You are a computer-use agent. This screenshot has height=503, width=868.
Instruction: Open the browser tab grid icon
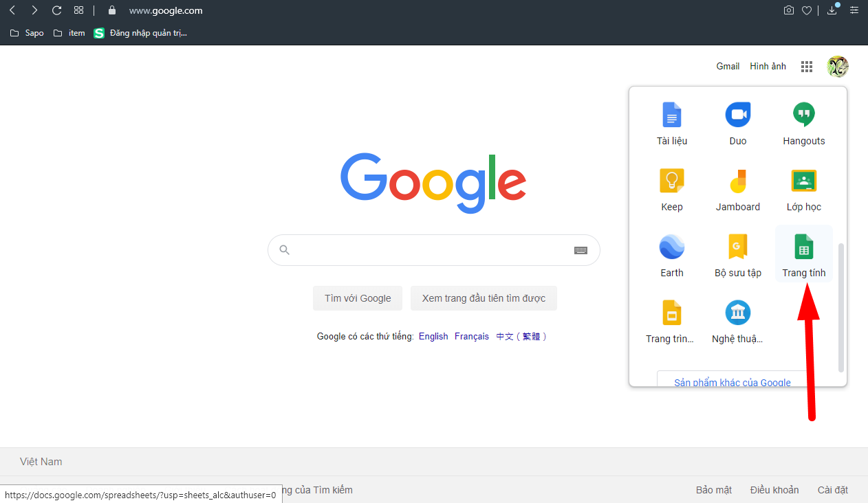(x=78, y=10)
